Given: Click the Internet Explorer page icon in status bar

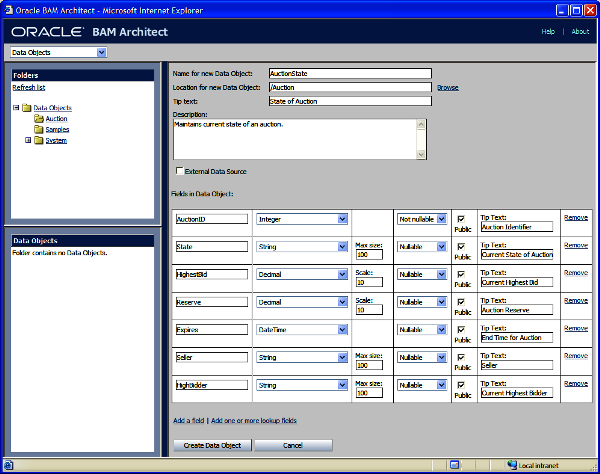Looking at the screenshot, I should click(8, 465).
